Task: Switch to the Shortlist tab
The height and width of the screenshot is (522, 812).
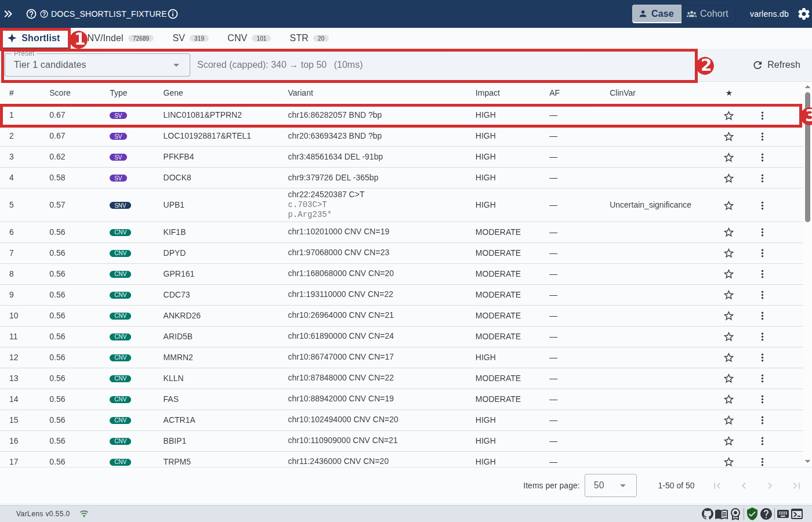Action: (x=35, y=38)
